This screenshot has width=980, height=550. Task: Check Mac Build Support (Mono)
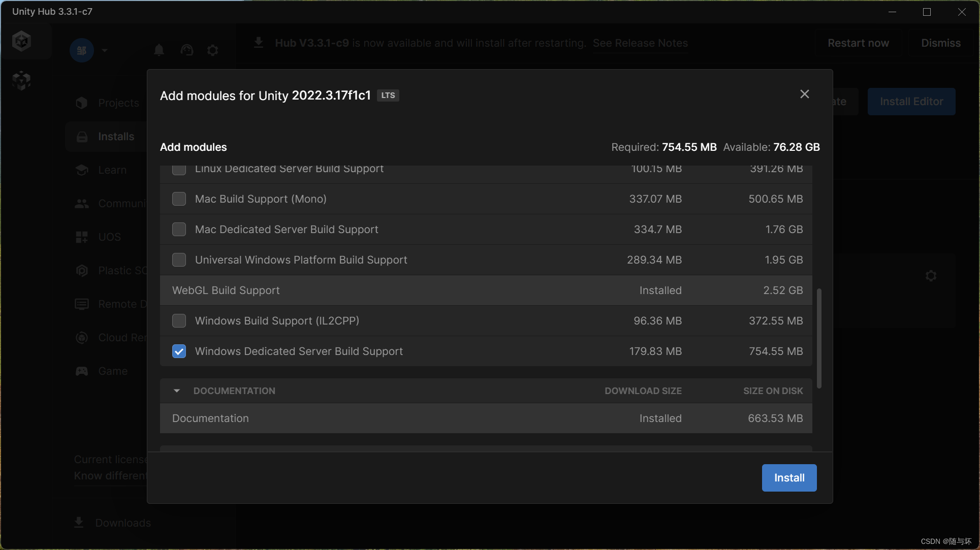(179, 199)
